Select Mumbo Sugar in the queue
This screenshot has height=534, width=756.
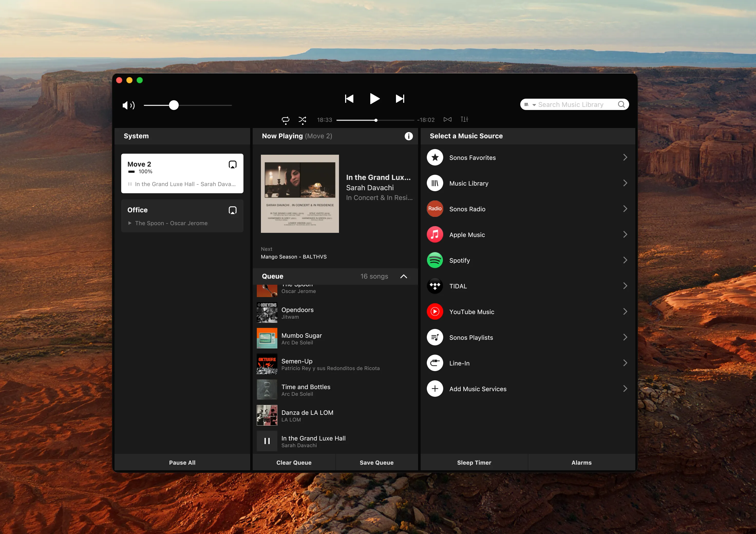(x=335, y=338)
